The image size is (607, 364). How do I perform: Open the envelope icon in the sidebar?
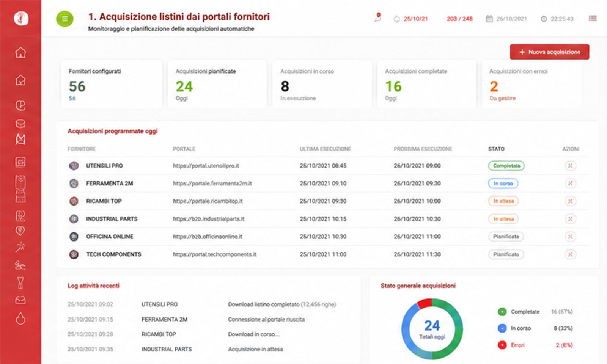[x=20, y=300]
